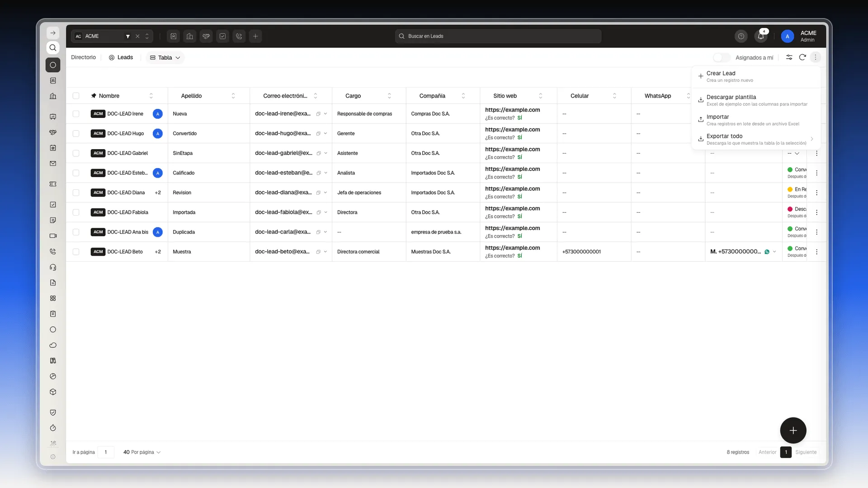Open the 40 Por página dropdown

click(x=142, y=452)
